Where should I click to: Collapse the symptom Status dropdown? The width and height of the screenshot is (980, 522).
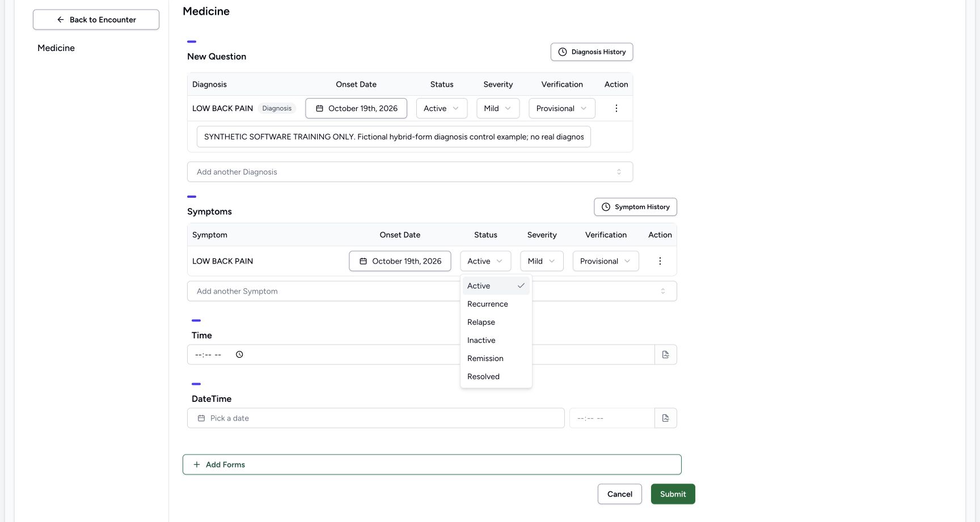pyautogui.click(x=485, y=261)
